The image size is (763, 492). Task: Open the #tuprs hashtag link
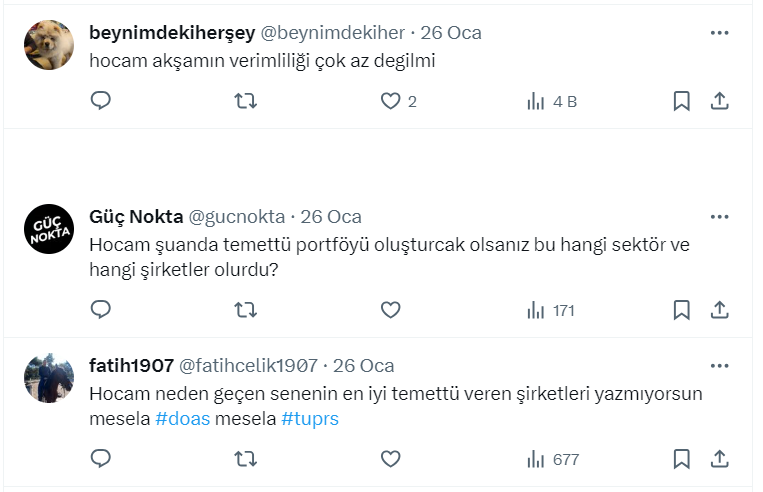tap(310, 419)
